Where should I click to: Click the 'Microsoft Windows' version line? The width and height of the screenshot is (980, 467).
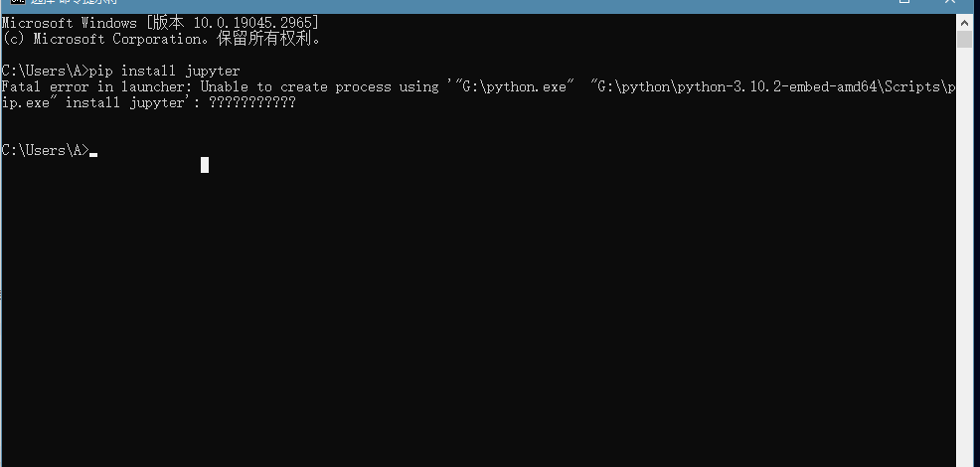[161, 23]
